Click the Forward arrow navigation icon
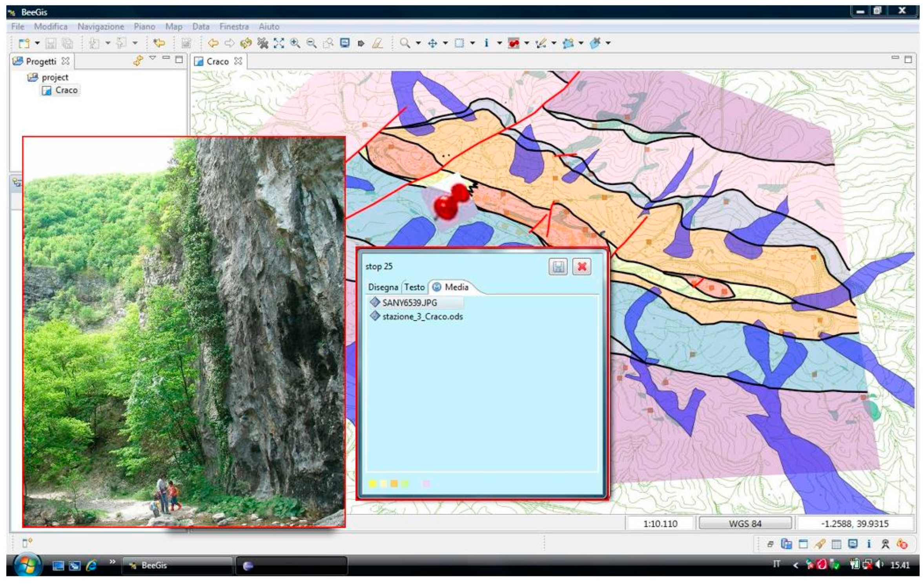This screenshot has height=587, width=924. pyautogui.click(x=229, y=43)
